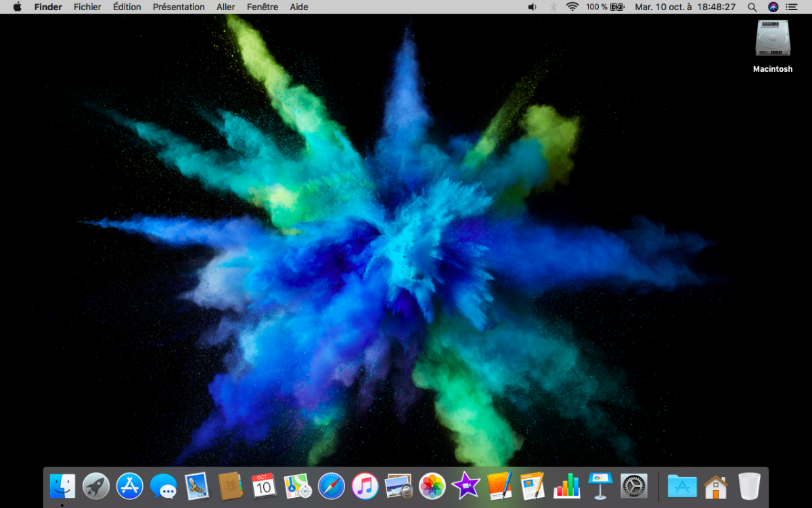
Task: Select the Macintosh hard drive on desktop
Action: pos(773,39)
